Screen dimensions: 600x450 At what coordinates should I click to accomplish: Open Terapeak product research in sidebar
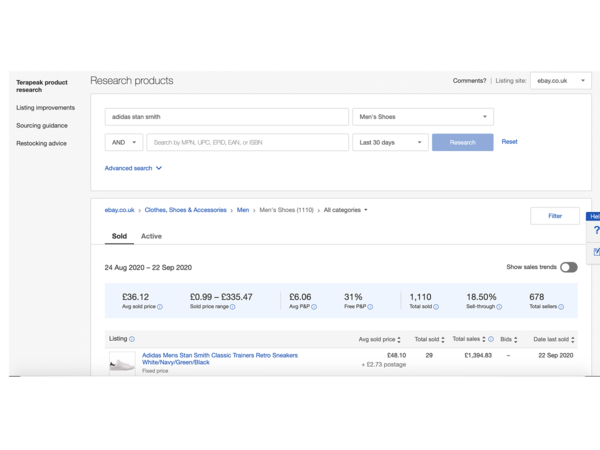(x=42, y=86)
